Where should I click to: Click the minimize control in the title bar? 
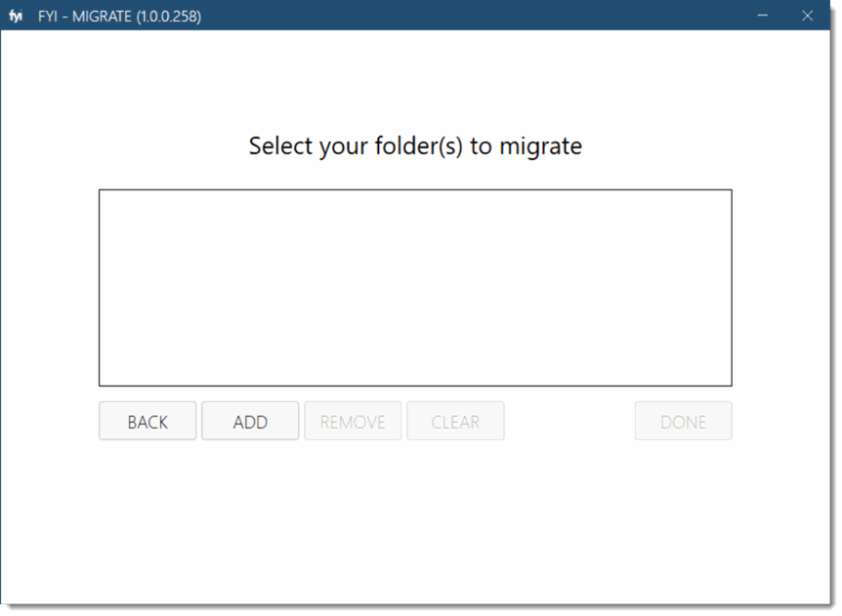pos(761,16)
